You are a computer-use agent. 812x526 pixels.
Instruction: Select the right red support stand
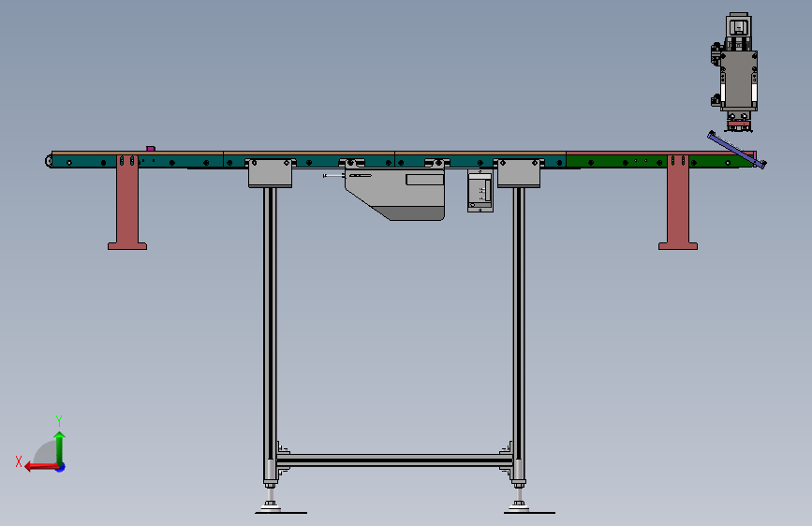tap(678, 202)
